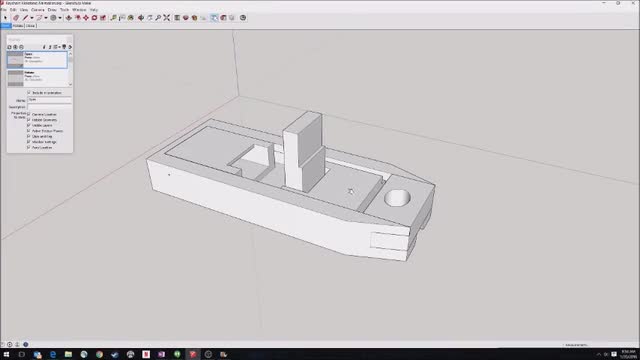The image size is (640, 360).
Task: Open the Edit menu
Action: pos(13,9)
